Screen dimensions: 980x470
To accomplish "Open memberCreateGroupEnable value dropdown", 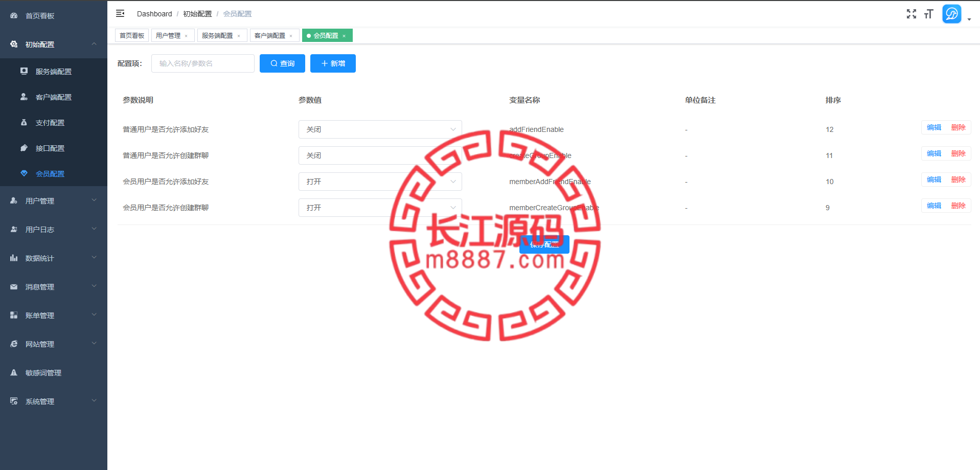I will click(380, 208).
